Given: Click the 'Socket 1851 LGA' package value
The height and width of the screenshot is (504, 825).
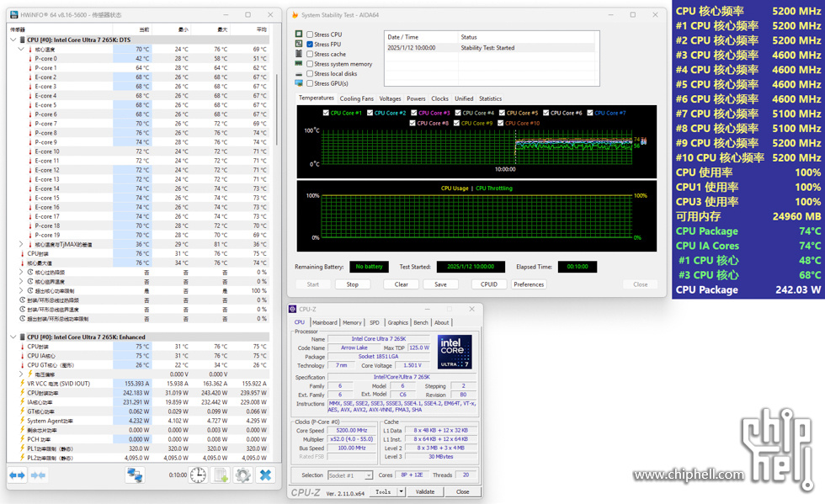Looking at the screenshot, I should 378,356.
